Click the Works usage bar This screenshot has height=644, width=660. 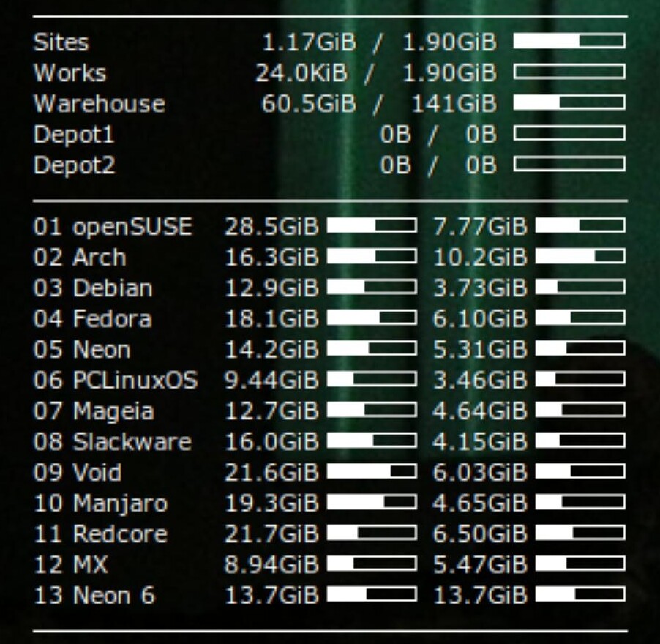569,72
